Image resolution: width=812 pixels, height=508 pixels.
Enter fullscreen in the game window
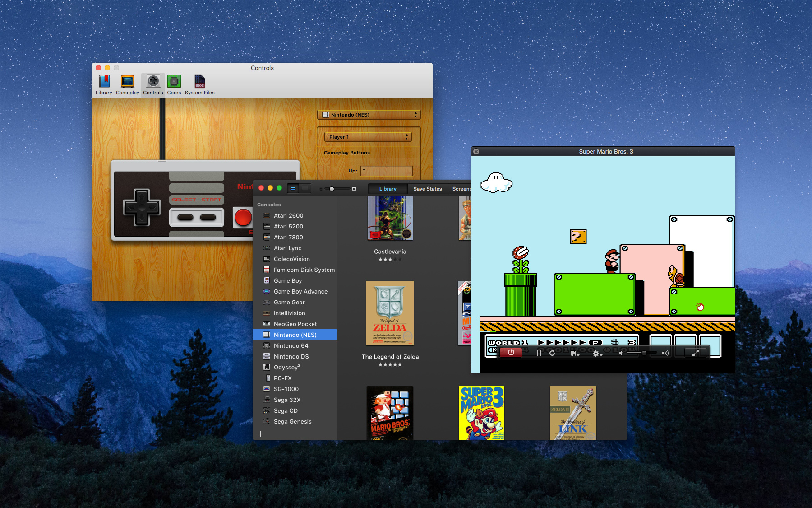696,353
